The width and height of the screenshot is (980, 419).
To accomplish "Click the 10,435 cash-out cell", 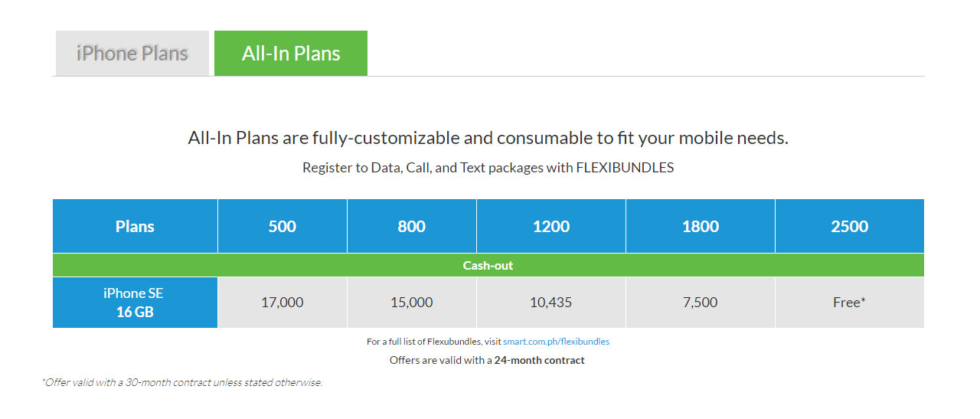I will tap(551, 303).
